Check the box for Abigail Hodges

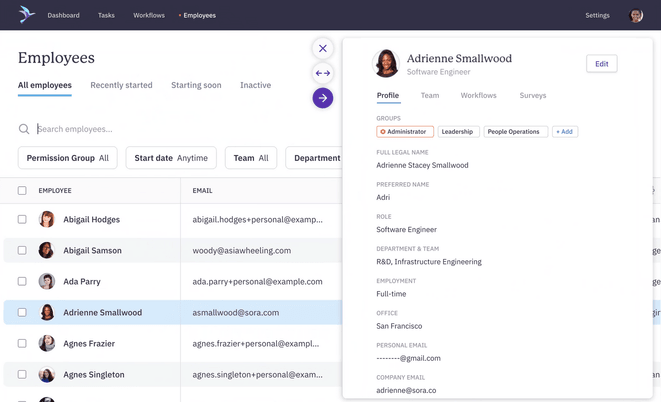coord(22,219)
